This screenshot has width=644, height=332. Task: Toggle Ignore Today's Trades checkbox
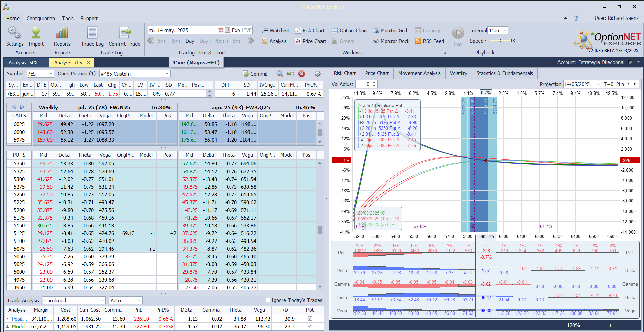tap(268, 300)
